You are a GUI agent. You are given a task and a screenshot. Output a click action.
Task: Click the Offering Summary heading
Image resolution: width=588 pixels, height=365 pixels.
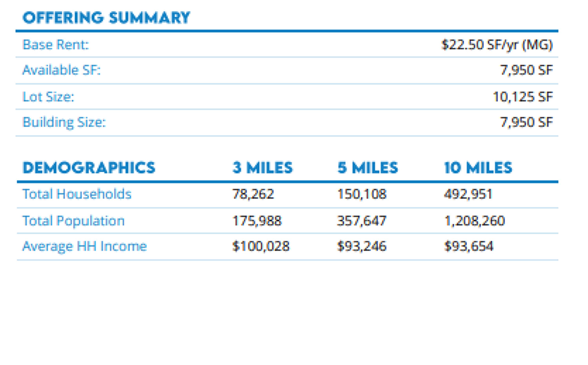(x=106, y=18)
